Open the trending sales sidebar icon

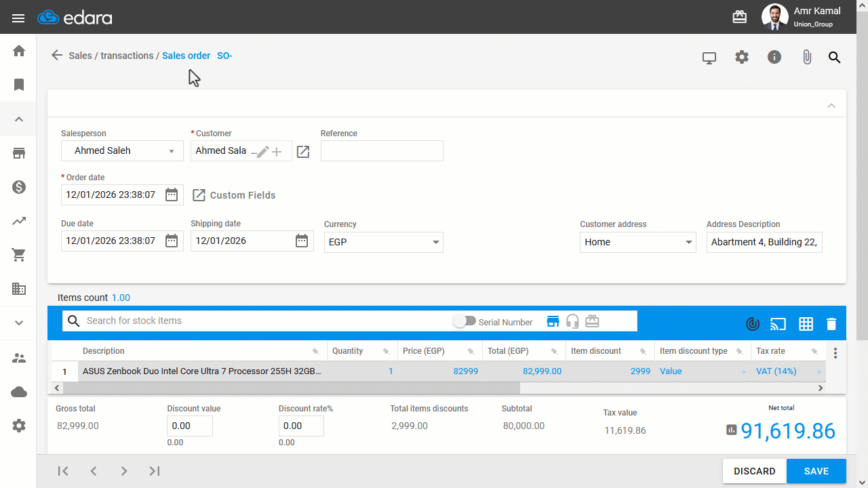click(x=19, y=221)
